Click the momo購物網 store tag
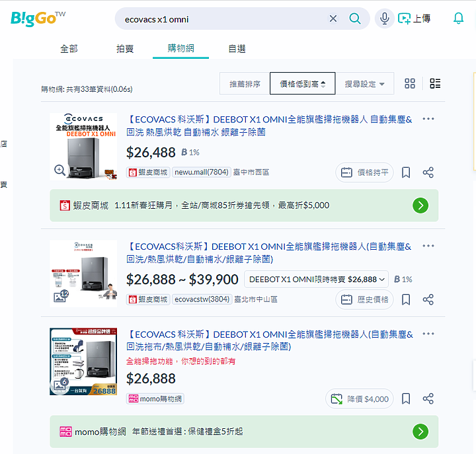The height and width of the screenshot is (454, 476). tap(155, 398)
